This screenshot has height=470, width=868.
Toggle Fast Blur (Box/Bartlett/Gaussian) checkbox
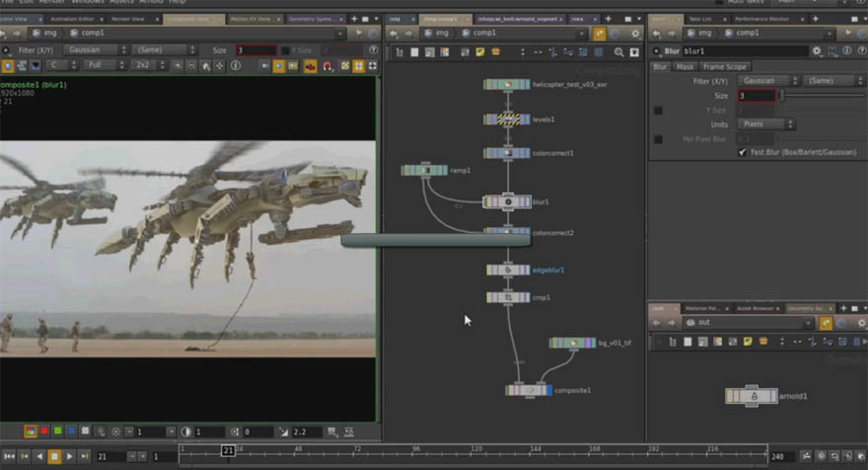743,152
